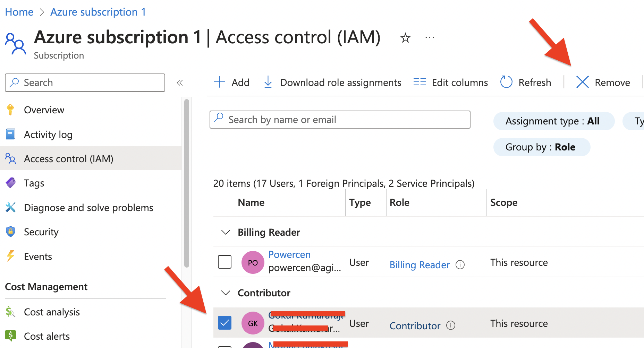Screen dimensions: 644x348
Task: Open Azure subscription 1 breadcrumb link
Action: coord(98,12)
